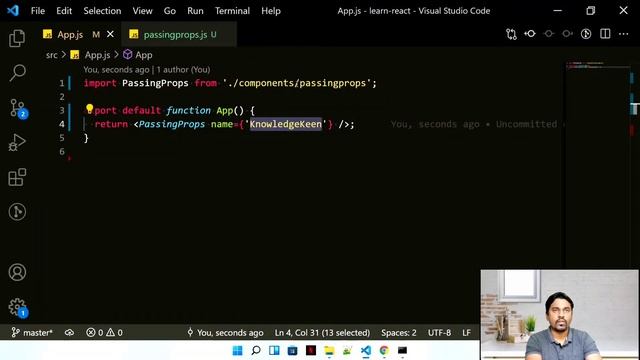Change end of line via LF
Viewport: 640px width, 360px height.
coord(467,333)
